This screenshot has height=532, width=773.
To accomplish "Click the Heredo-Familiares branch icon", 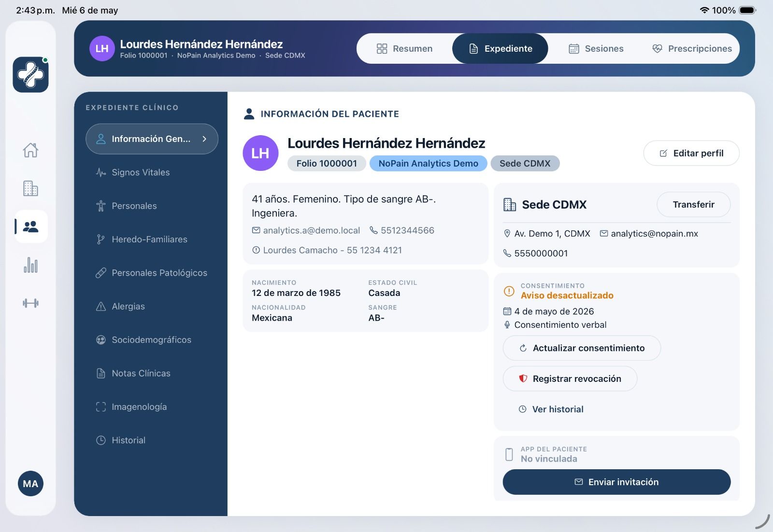I will click(x=101, y=239).
